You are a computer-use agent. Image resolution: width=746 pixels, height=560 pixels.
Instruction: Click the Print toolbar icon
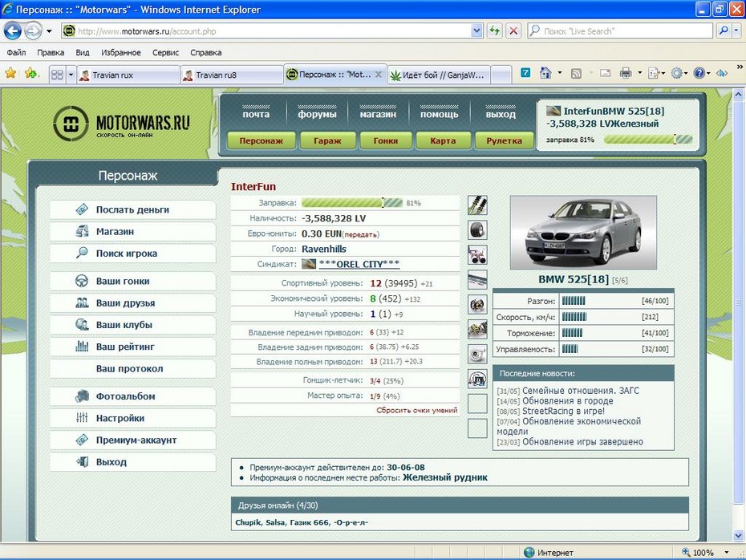(x=626, y=73)
